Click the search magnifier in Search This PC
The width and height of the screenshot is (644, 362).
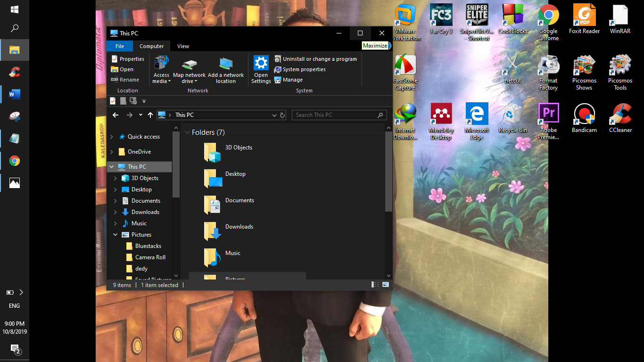[x=380, y=115]
